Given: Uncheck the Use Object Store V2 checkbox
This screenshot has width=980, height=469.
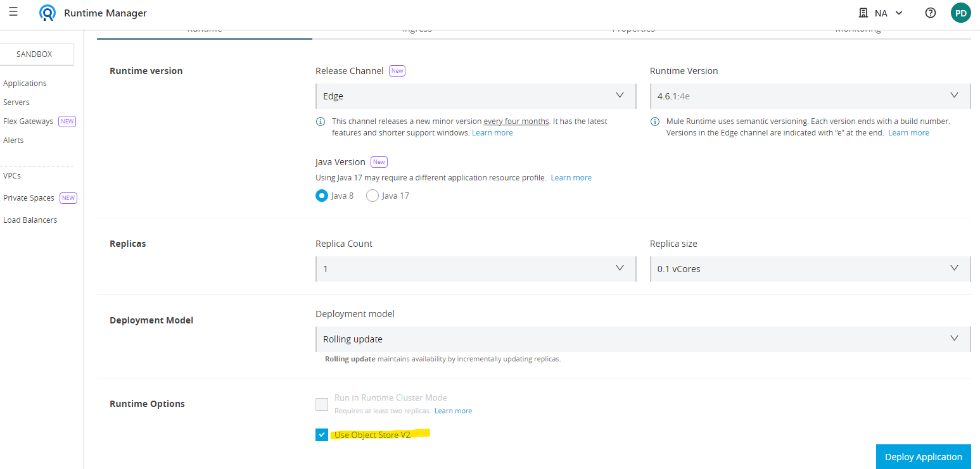Looking at the screenshot, I should click(322, 435).
